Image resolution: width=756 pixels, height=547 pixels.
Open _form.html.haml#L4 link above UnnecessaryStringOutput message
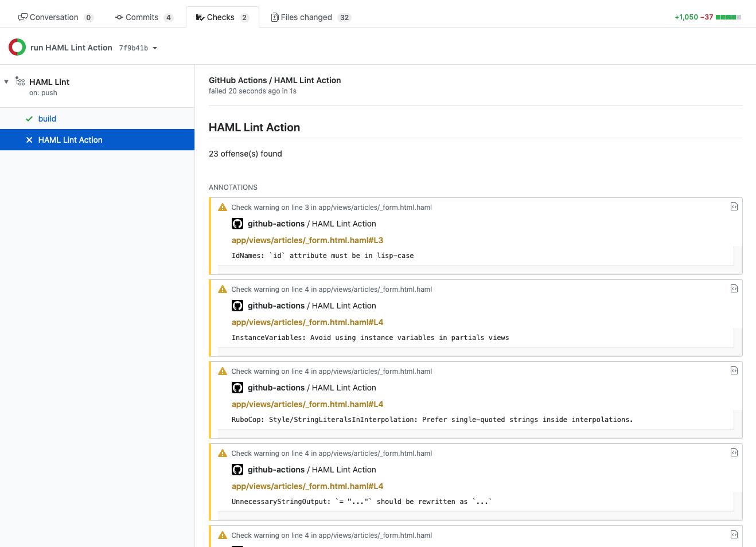(x=307, y=486)
